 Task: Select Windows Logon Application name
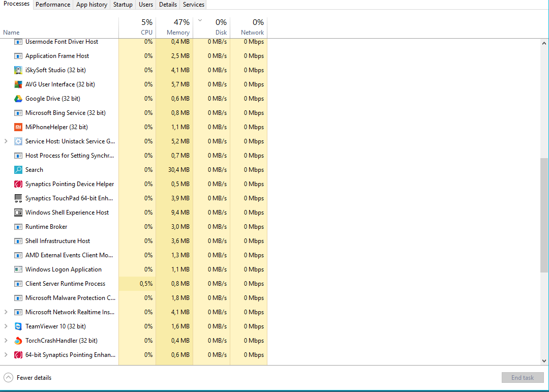(x=64, y=269)
